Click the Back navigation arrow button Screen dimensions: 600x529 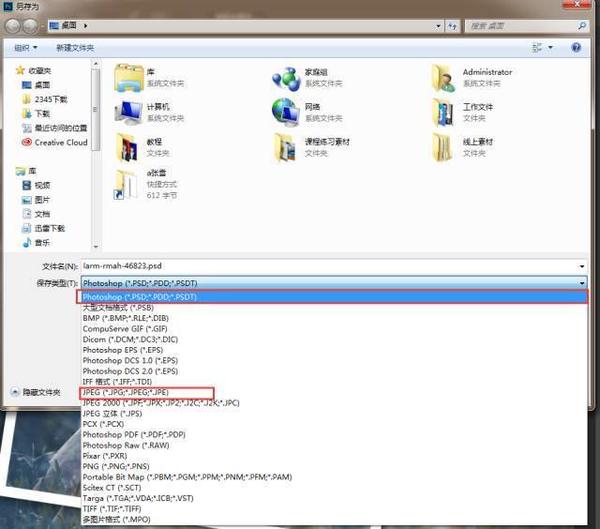point(13,26)
